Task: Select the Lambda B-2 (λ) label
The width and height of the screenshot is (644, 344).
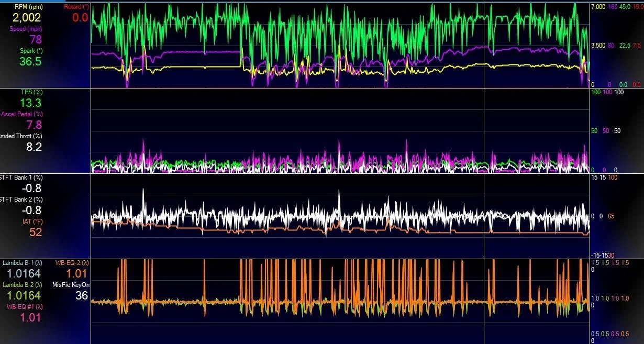Action: (23, 285)
